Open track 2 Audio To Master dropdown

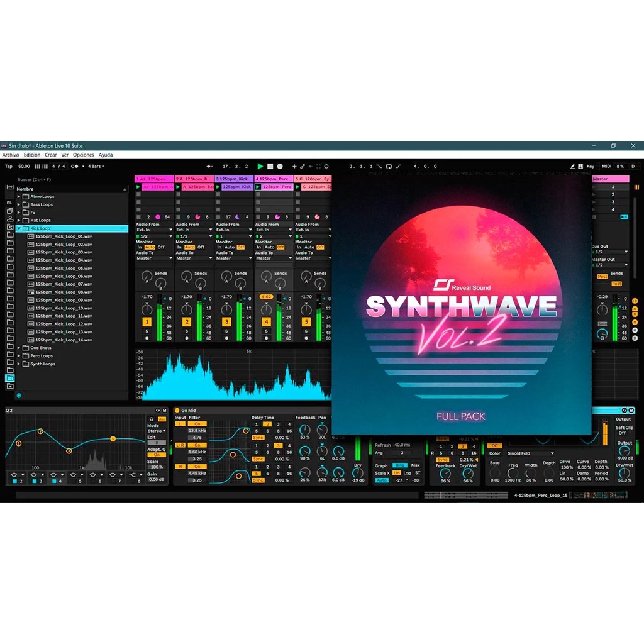click(194, 258)
